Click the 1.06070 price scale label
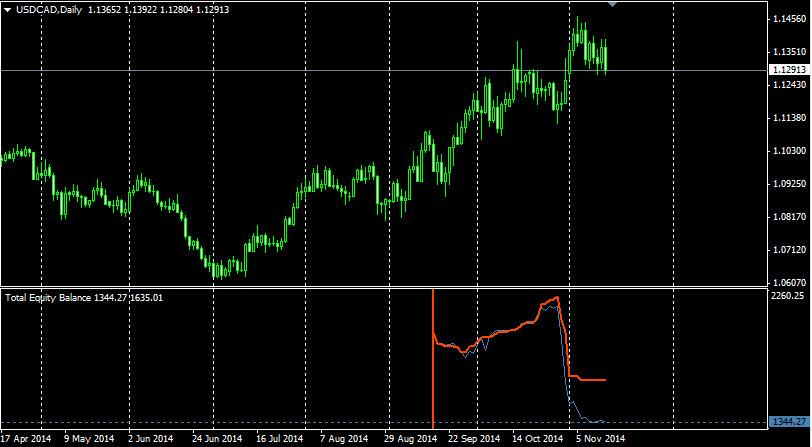Screen dimensions: 812x447 coord(789,283)
